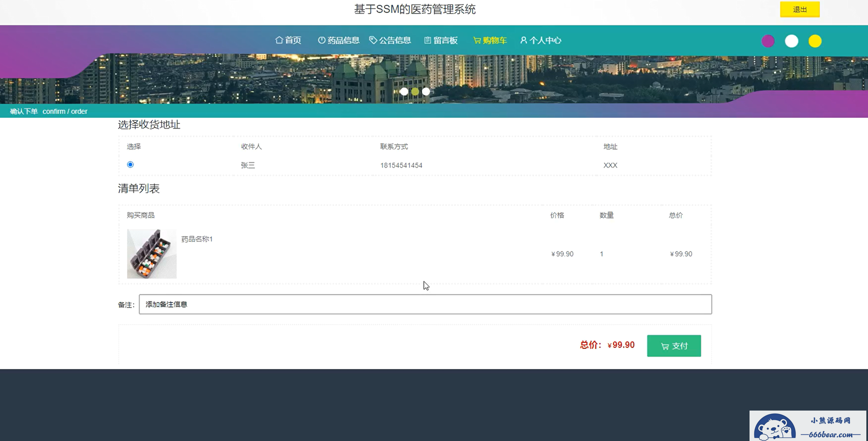Click the red total 总价 ¥99.90

[607, 345]
